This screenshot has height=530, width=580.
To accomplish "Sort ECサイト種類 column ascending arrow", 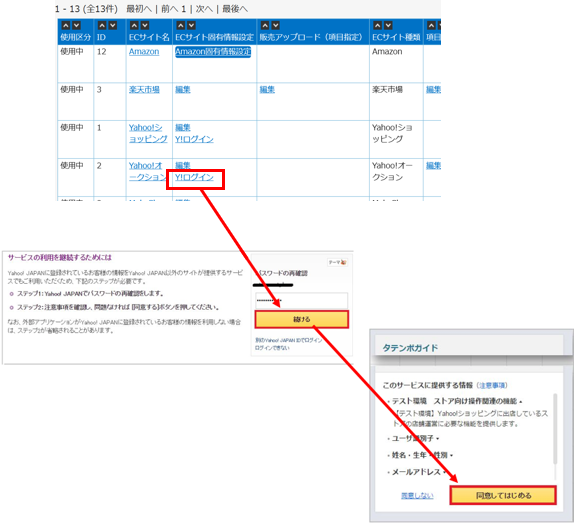I will click(377, 25).
